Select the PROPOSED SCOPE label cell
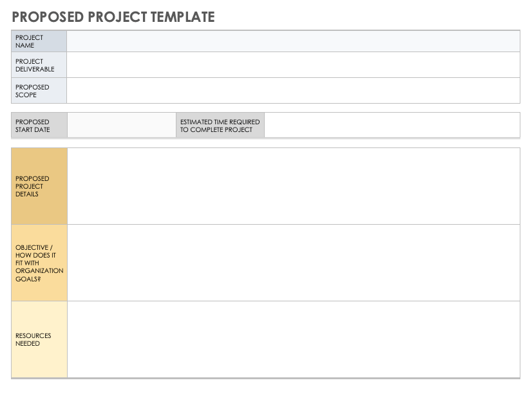 click(39, 91)
